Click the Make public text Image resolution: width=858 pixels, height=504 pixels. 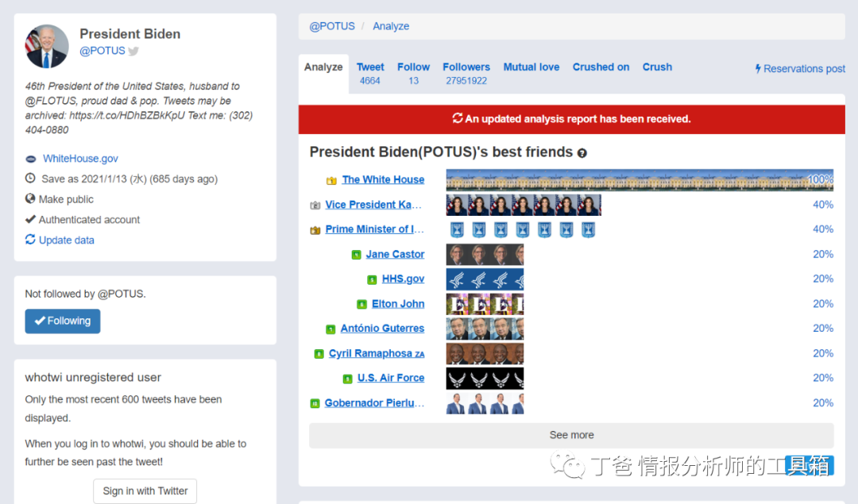(x=66, y=199)
